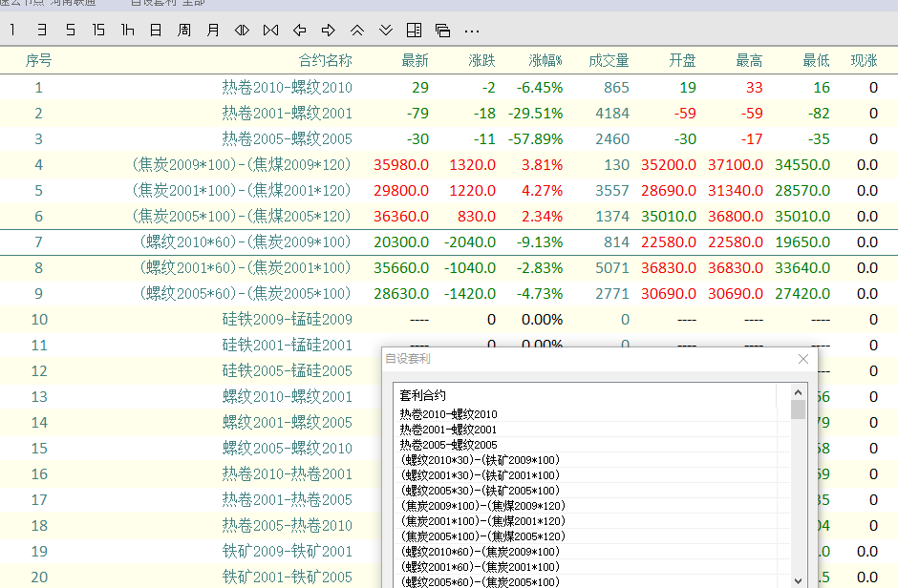Open the three-dots more options menu

pyautogui.click(x=472, y=31)
